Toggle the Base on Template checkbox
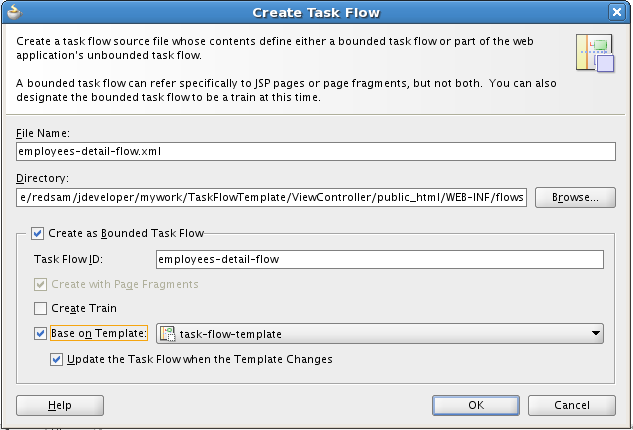The image size is (633, 430). click(x=41, y=334)
